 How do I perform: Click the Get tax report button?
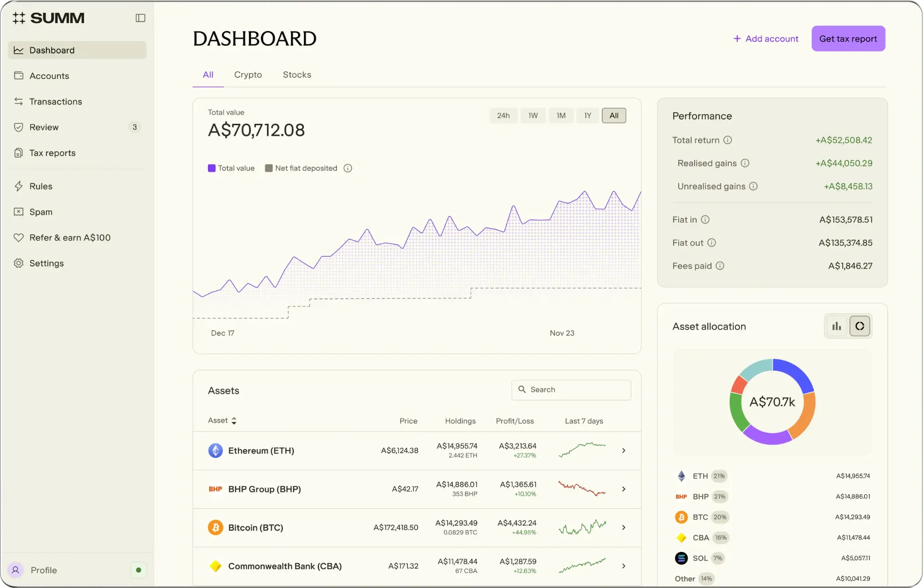pos(848,39)
